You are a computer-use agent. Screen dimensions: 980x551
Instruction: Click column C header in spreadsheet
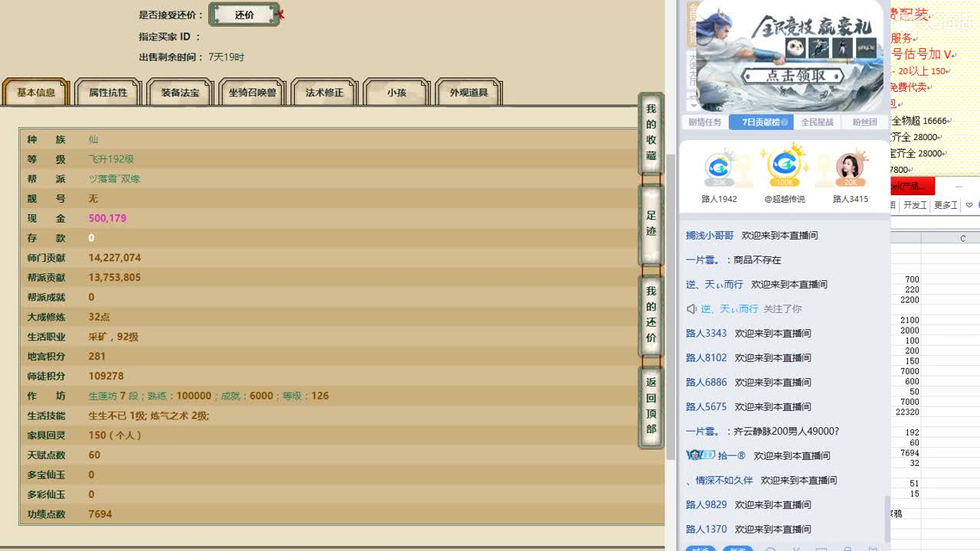[962, 239]
